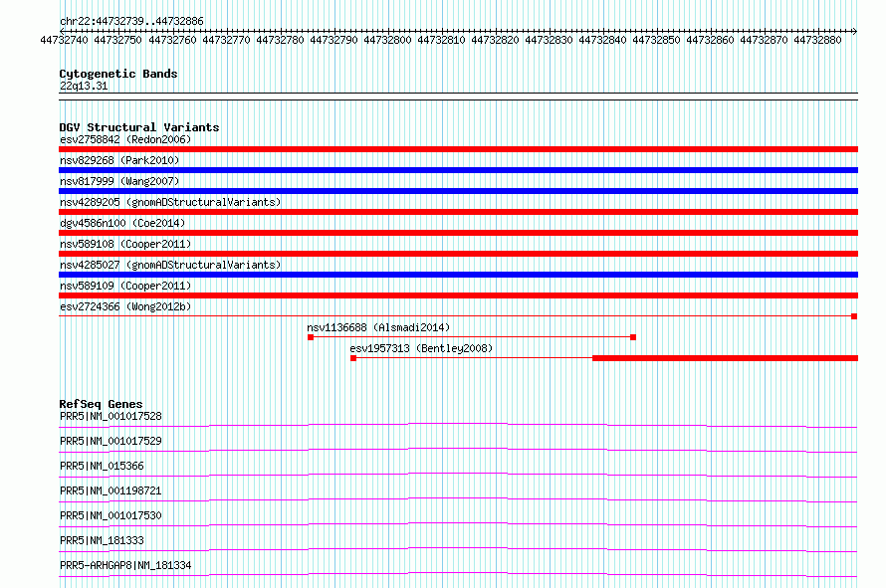Viewport: 886px width, 588px height.
Task: Open the DGV Structural Variants track heading
Action: click(139, 127)
